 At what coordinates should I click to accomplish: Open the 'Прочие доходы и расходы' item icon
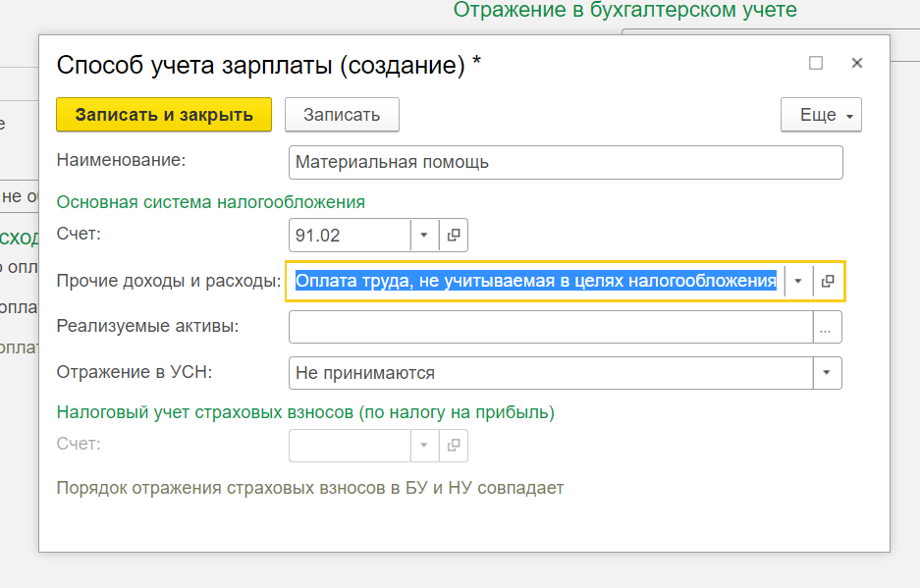(828, 281)
